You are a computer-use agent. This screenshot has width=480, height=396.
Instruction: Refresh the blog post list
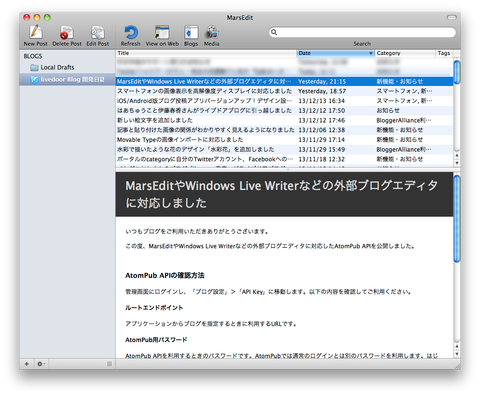pyautogui.click(x=130, y=35)
